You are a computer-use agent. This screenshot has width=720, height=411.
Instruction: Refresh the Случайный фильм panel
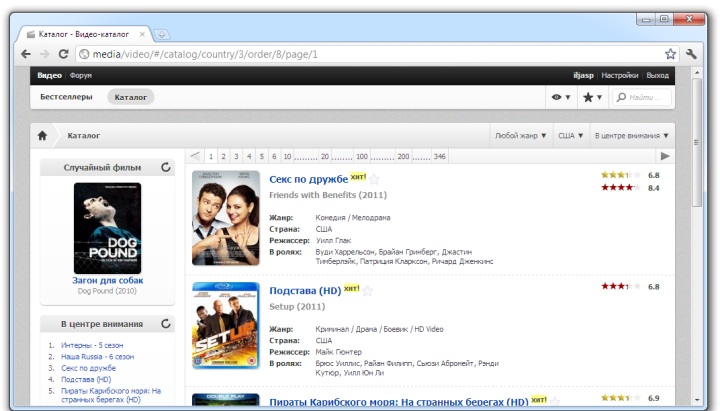point(166,168)
